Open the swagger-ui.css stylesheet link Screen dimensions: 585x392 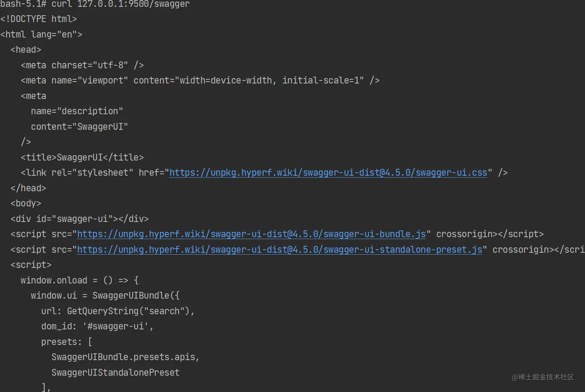point(328,172)
